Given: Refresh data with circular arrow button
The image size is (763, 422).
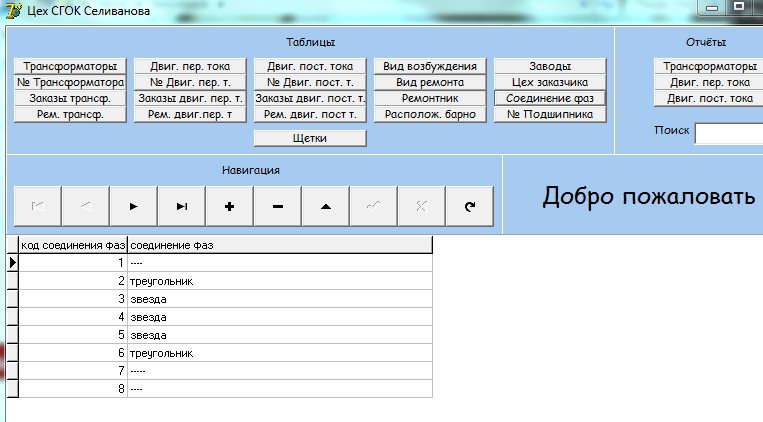Looking at the screenshot, I should pyautogui.click(x=470, y=206).
